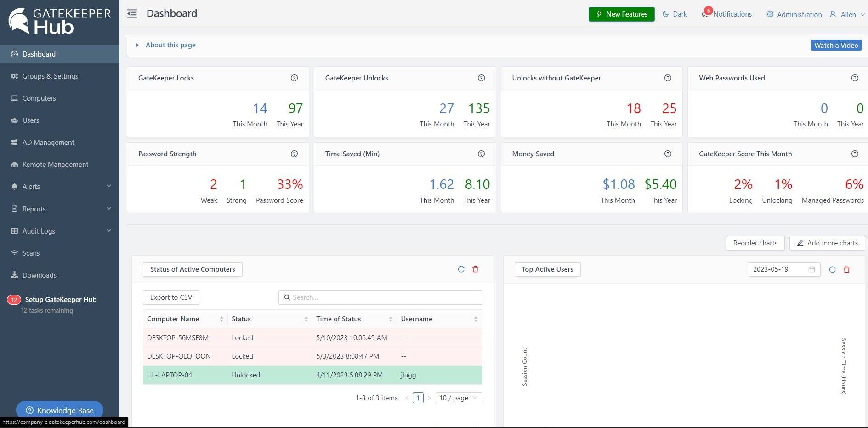Switch to Dark mode
Image resolution: width=868 pixels, height=428 pixels.
point(674,14)
